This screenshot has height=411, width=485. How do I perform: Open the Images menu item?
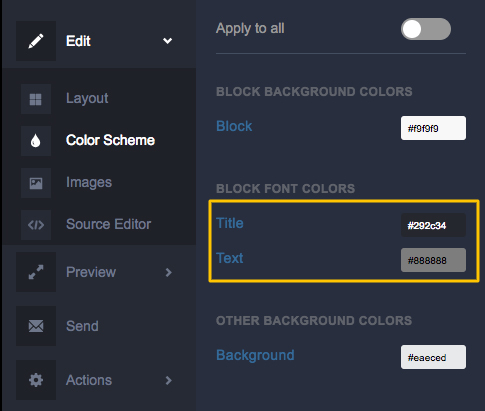(89, 182)
